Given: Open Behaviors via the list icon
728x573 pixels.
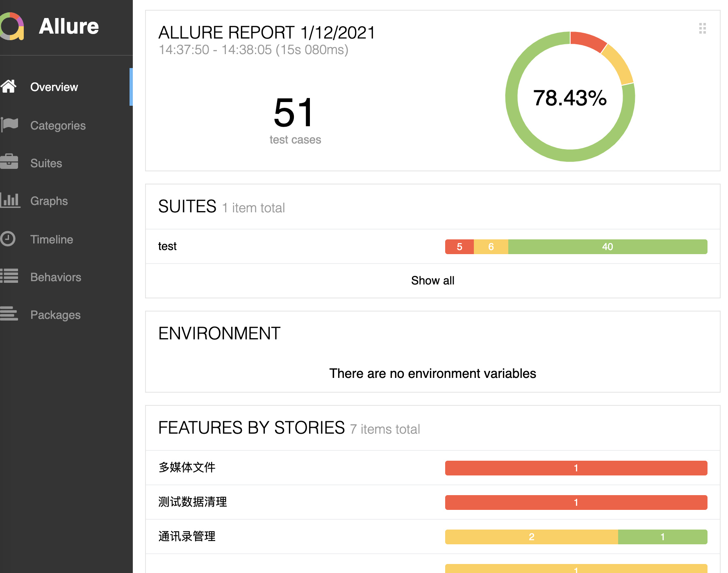Looking at the screenshot, I should click(x=9, y=277).
